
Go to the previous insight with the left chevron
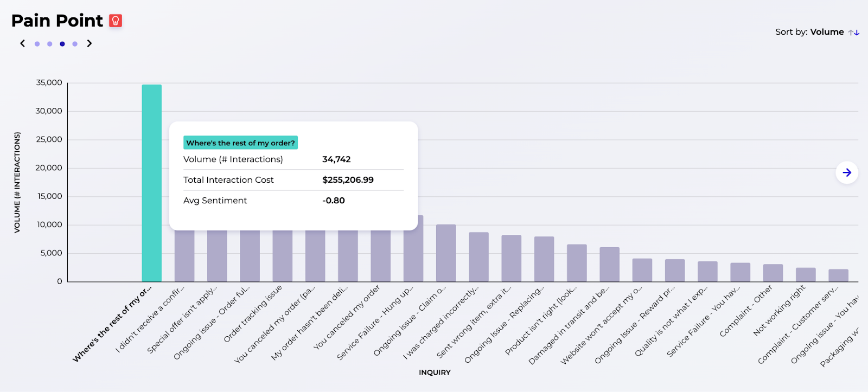point(22,43)
